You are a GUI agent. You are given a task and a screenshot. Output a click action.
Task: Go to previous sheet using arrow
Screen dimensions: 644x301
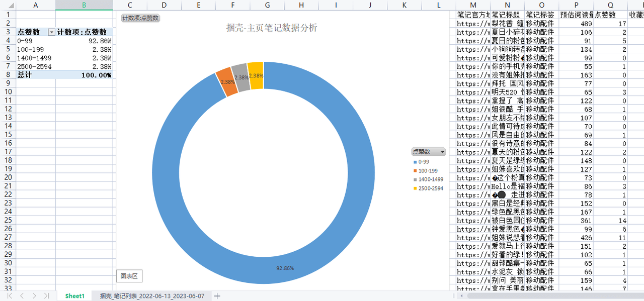22,296
